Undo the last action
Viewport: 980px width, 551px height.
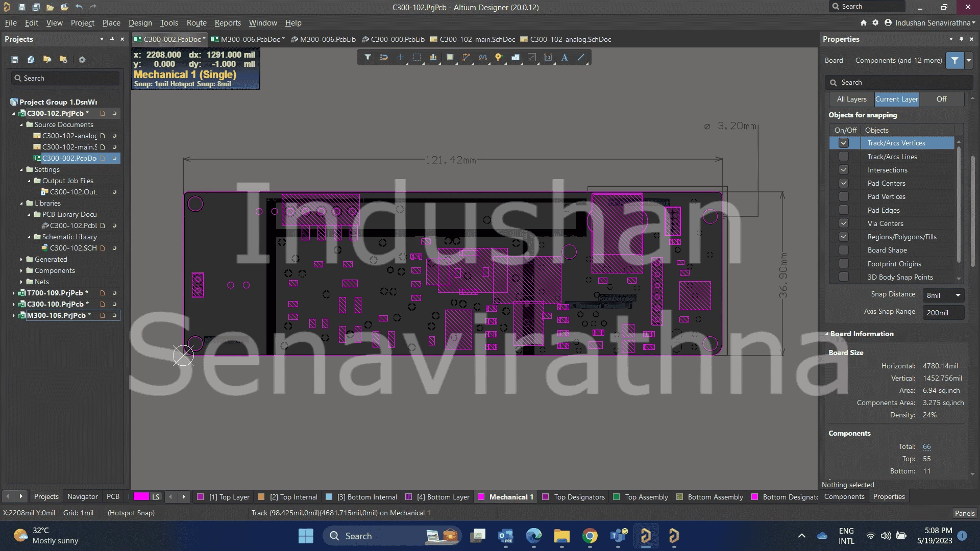(x=79, y=7)
